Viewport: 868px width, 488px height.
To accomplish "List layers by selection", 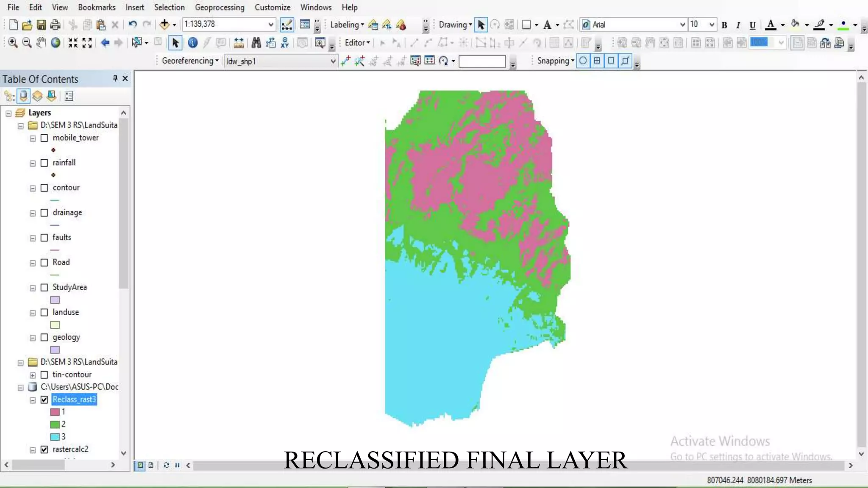I will 51,96.
